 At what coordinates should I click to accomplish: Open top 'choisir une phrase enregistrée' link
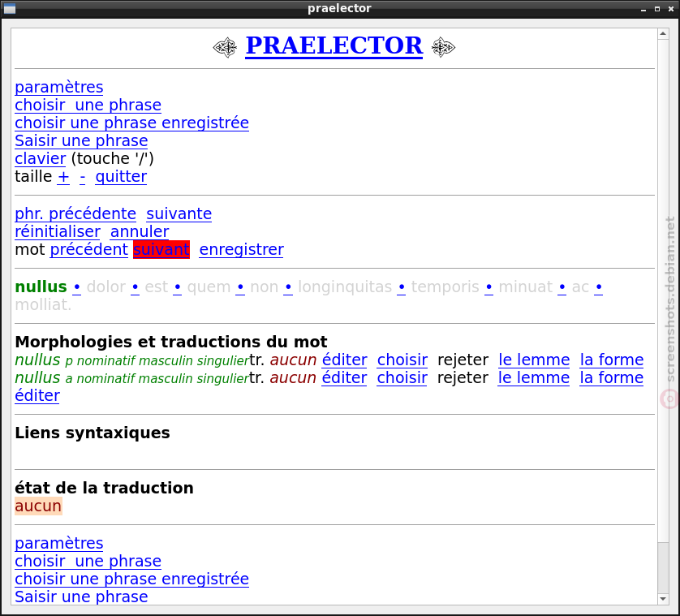click(131, 123)
